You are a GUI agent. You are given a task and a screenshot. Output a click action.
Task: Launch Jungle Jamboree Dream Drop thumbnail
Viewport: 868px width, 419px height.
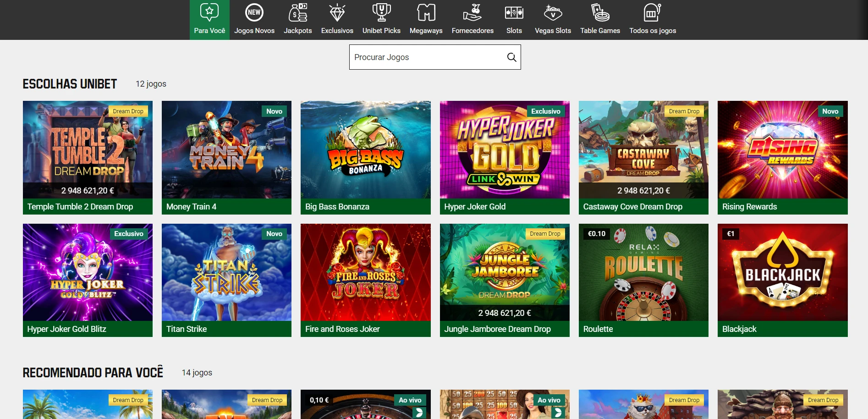point(505,272)
